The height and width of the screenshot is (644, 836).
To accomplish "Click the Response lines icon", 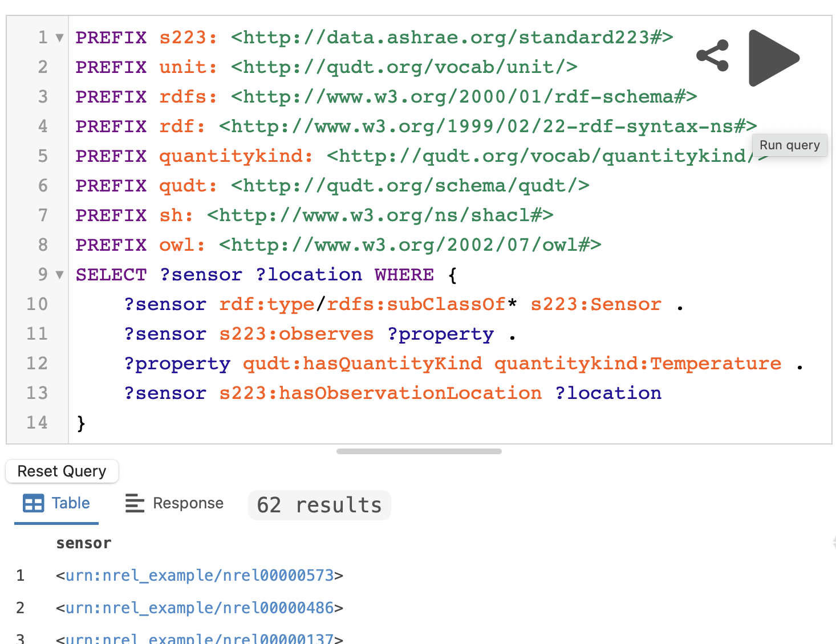I will coord(135,503).
